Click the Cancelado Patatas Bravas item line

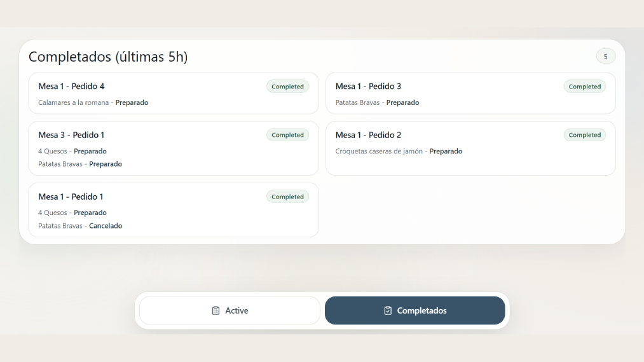(x=80, y=226)
